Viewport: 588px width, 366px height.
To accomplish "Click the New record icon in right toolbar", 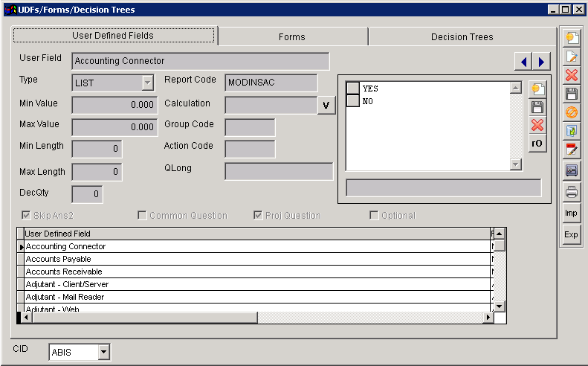I will (571, 37).
